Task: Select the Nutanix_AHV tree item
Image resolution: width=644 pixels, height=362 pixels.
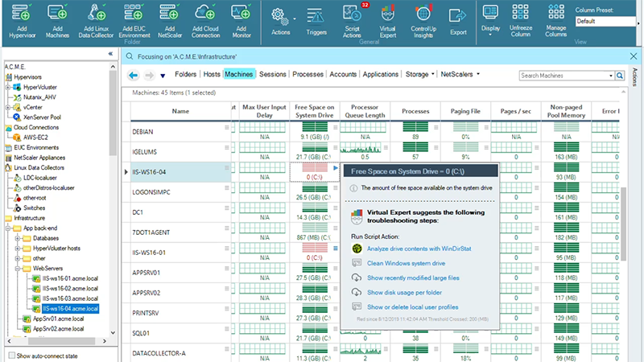Action: coord(39,97)
